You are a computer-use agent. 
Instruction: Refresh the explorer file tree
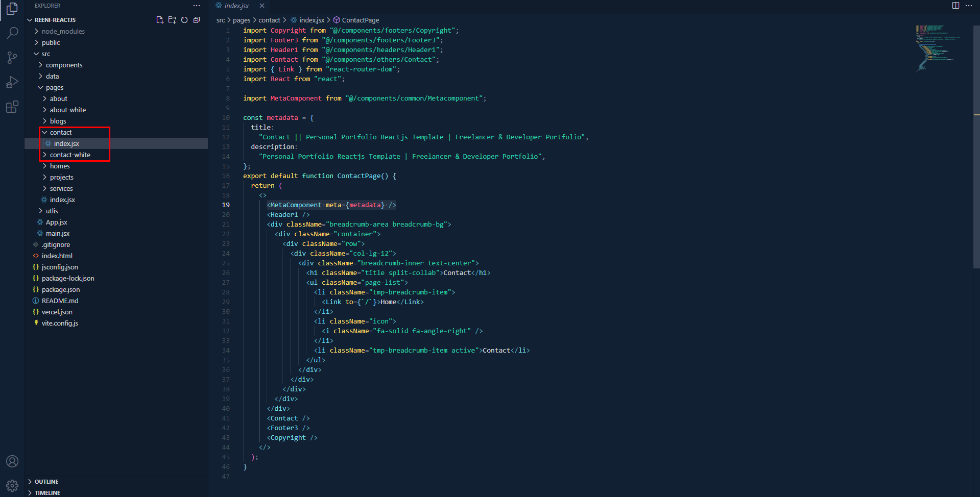pyautogui.click(x=184, y=20)
